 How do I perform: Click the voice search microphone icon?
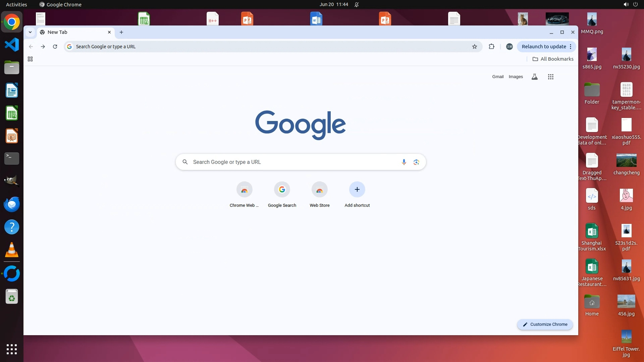tap(404, 162)
